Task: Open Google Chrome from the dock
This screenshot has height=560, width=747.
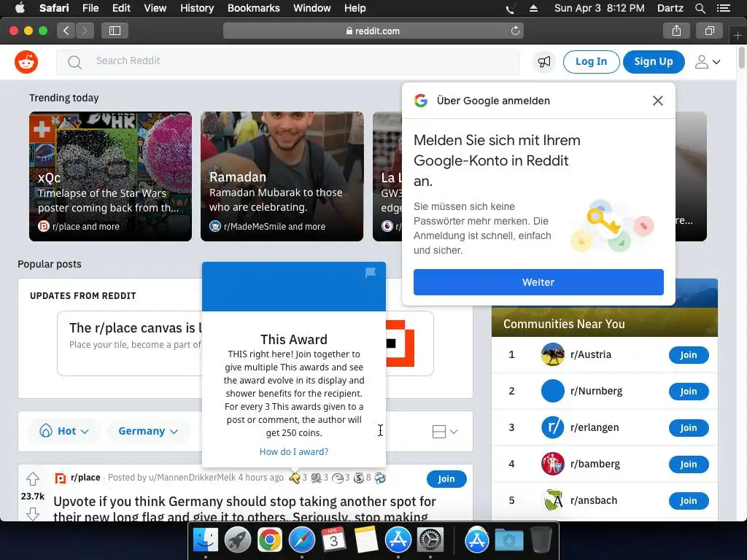Action: pos(269,540)
